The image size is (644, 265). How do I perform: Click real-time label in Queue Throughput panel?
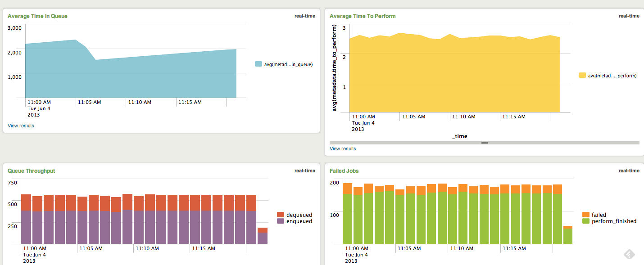pos(305,171)
